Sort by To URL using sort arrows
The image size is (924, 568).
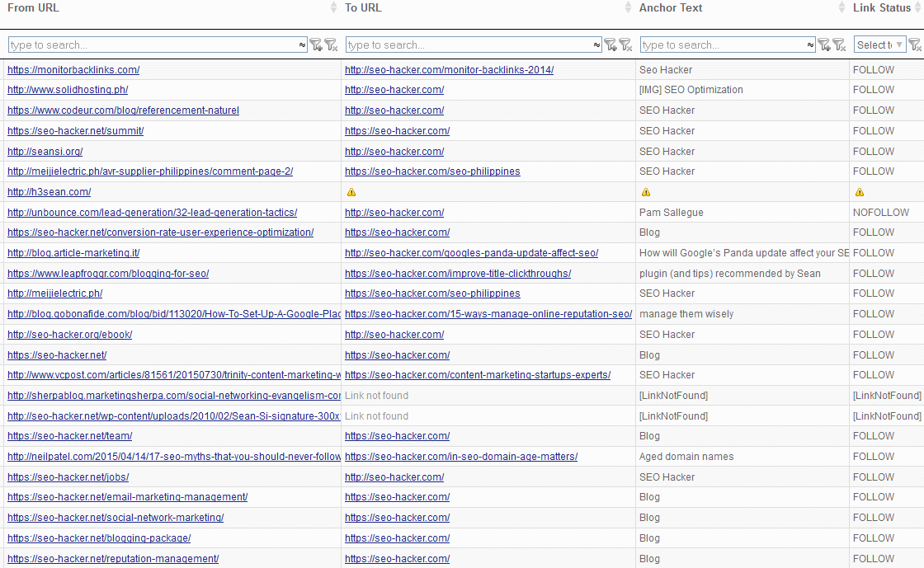tap(630, 8)
